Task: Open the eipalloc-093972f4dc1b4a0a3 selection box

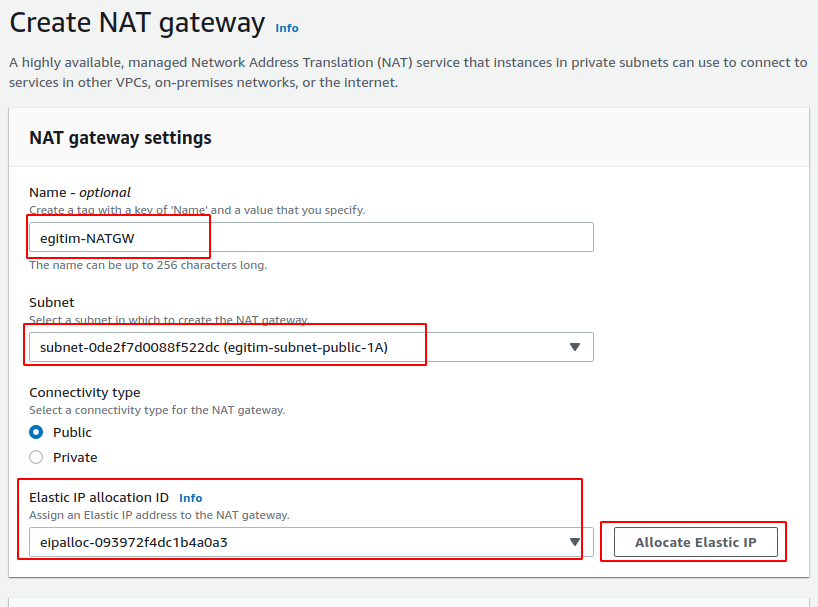Action: click(311, 542)
